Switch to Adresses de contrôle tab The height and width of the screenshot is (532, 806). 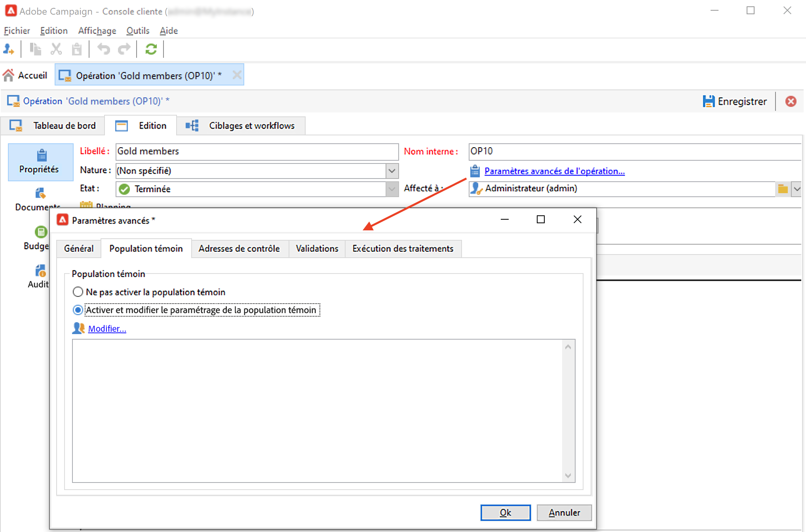pos(239,249)
